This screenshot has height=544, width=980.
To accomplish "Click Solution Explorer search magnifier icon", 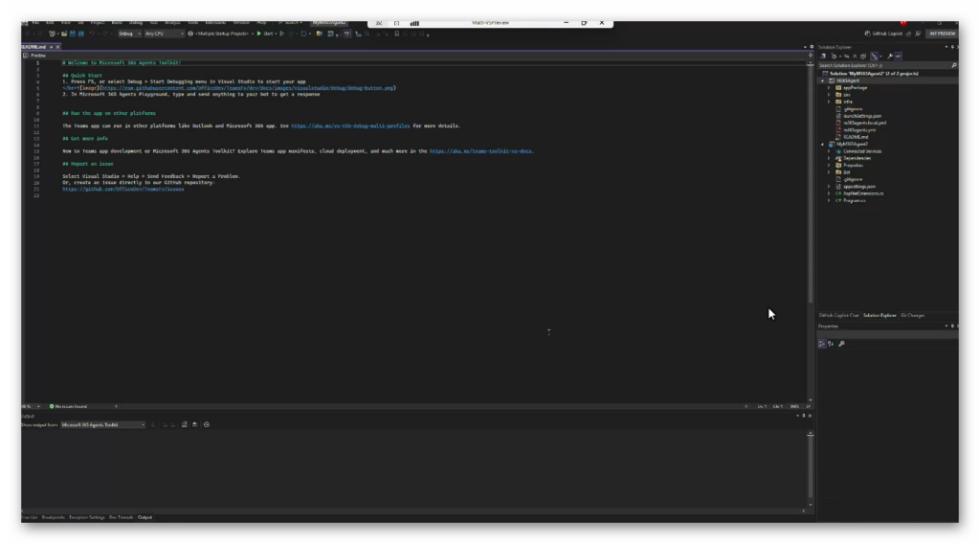I will (954, 65).
